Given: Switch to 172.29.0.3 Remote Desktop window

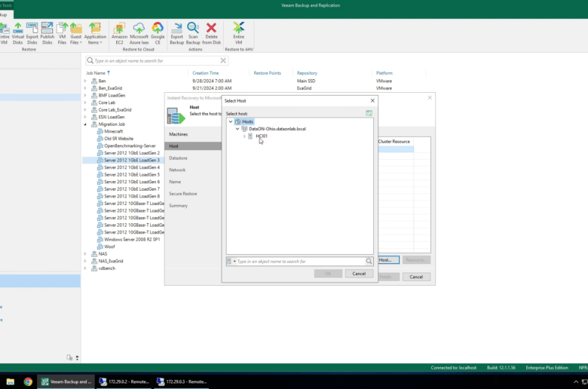Looking at the screenshot, I should click(182, 381).
